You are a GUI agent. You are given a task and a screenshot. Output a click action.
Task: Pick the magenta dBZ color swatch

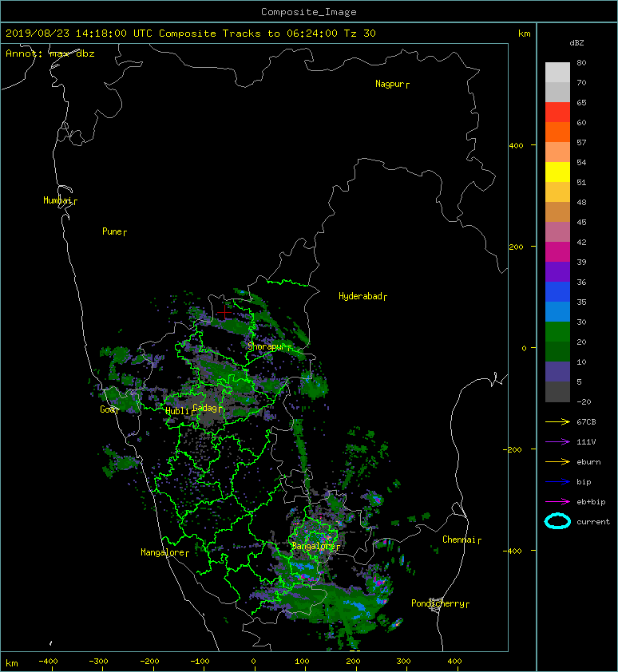point(557,251)
